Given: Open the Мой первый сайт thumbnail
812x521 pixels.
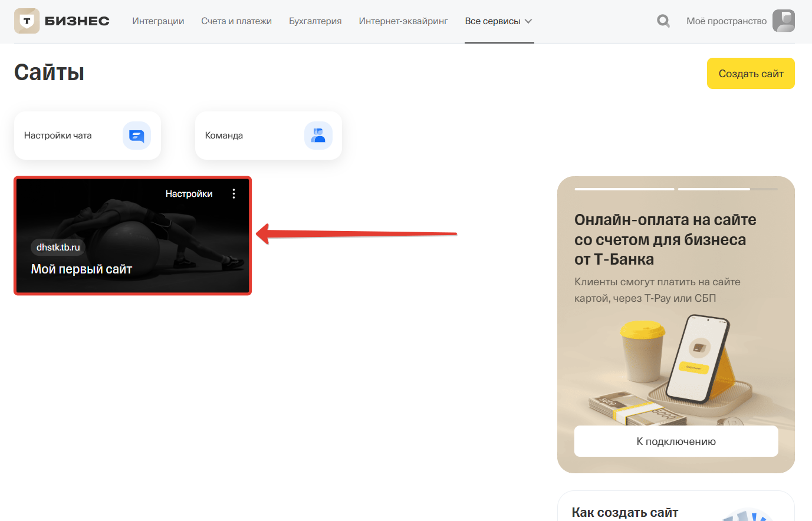Looking at the screenshot, I should click(133, 236).
